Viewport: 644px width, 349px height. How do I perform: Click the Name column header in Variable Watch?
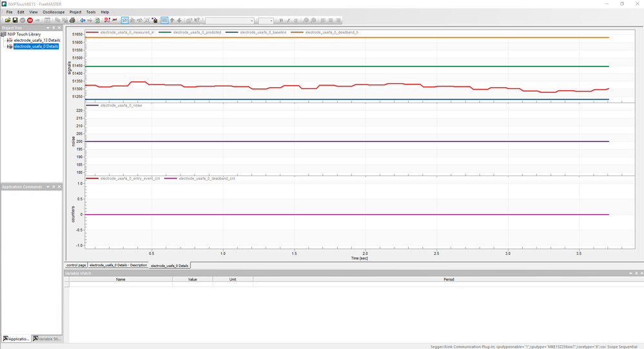tap(121, 279)
